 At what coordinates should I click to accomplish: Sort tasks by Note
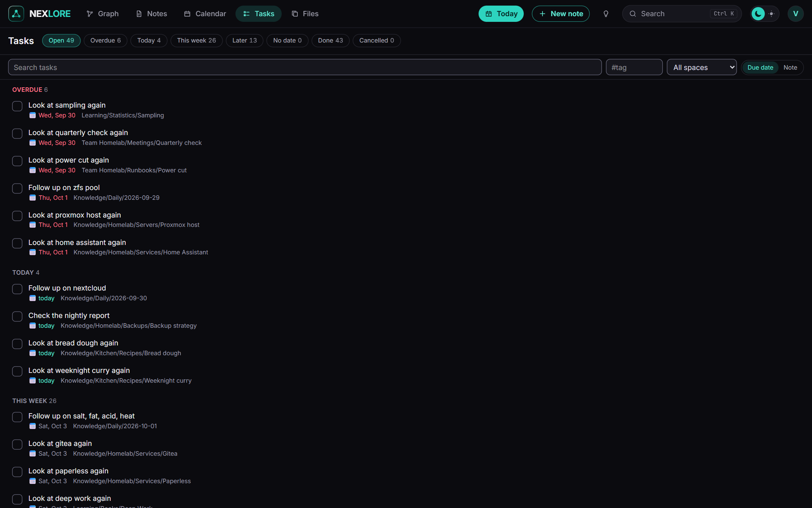point(790,68)
